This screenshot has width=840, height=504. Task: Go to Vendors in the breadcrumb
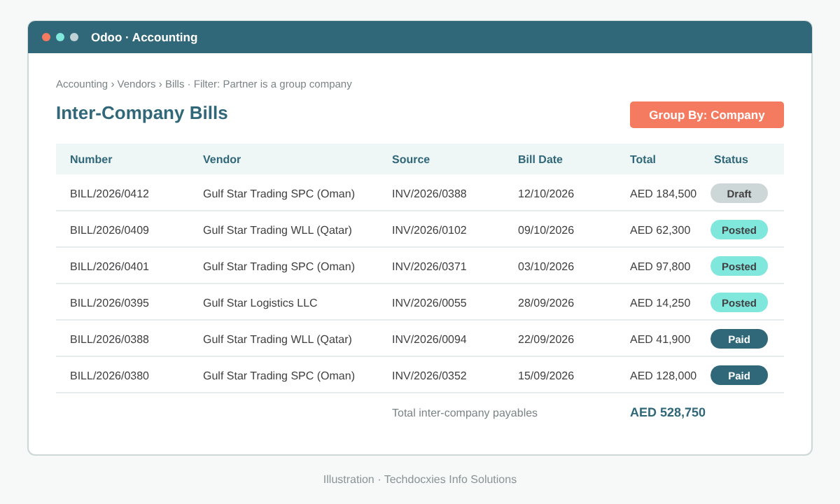pyautogui.click(x=136, y=84)
